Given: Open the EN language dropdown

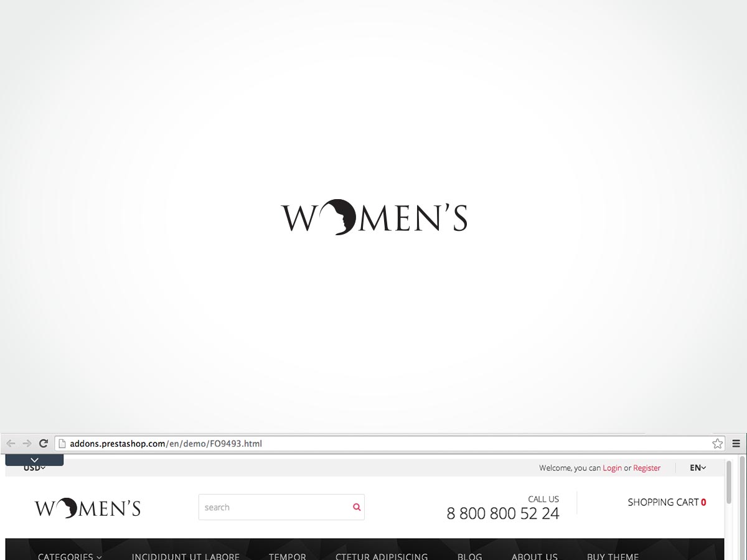Looking at the screenshot, I should click(x=698, y=468).
